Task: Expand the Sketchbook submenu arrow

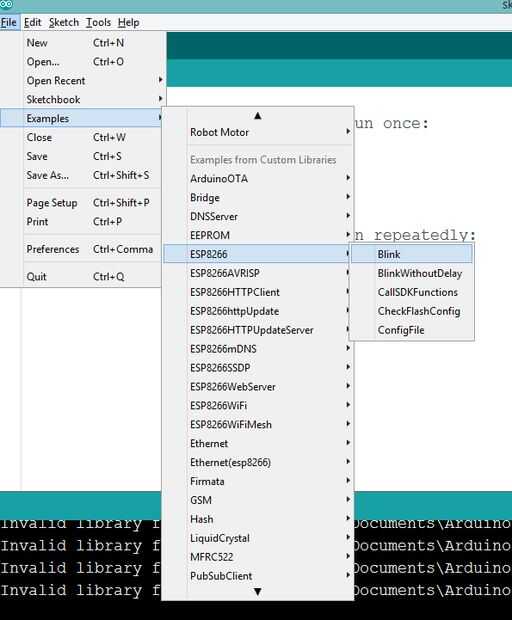Action: coord(160,98)
